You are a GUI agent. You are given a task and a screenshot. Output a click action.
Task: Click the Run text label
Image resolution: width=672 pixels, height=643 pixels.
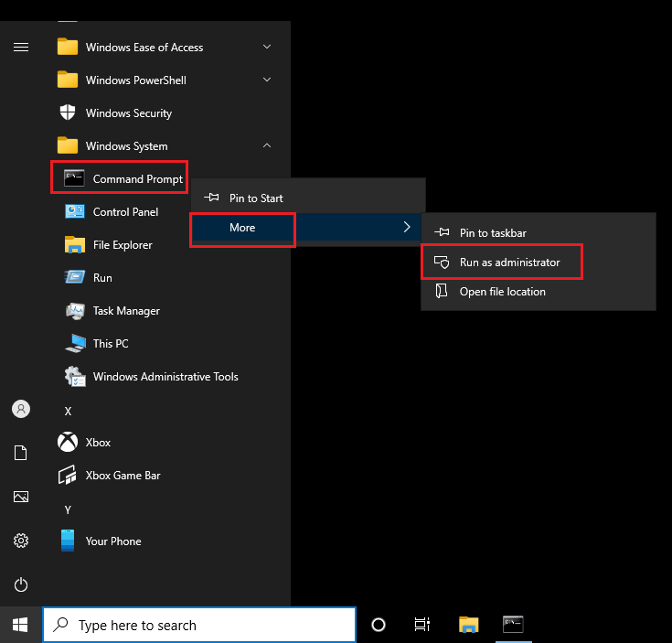pos(102,278)
